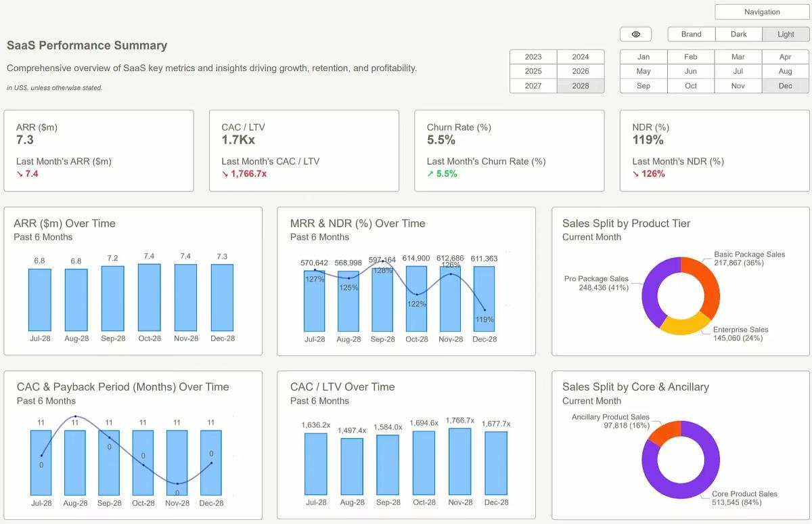Click the Aug-28 bar in CAC & Payback chart

point(75,462)
